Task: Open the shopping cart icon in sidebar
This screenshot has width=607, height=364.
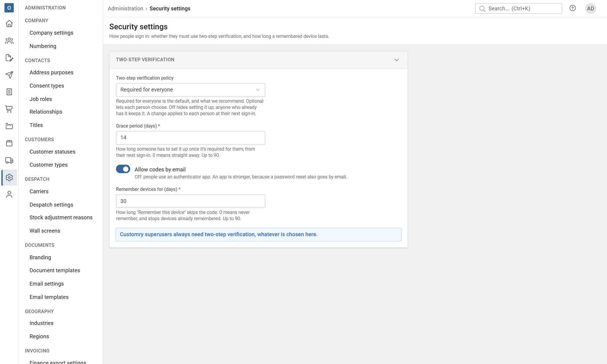Action: point(9,109)
